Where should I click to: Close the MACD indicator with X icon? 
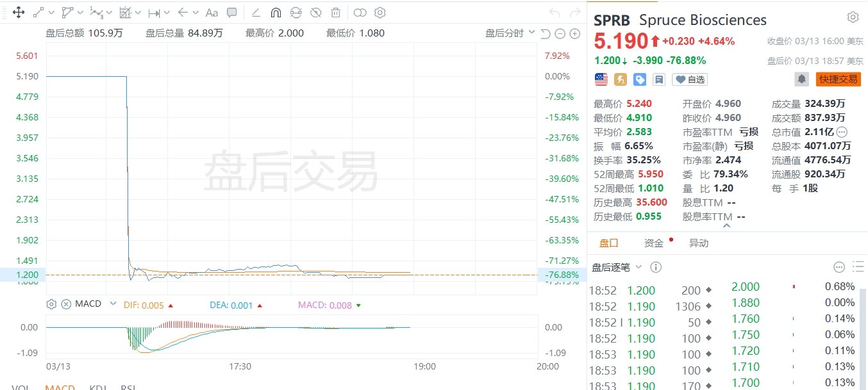click(66, 304)
